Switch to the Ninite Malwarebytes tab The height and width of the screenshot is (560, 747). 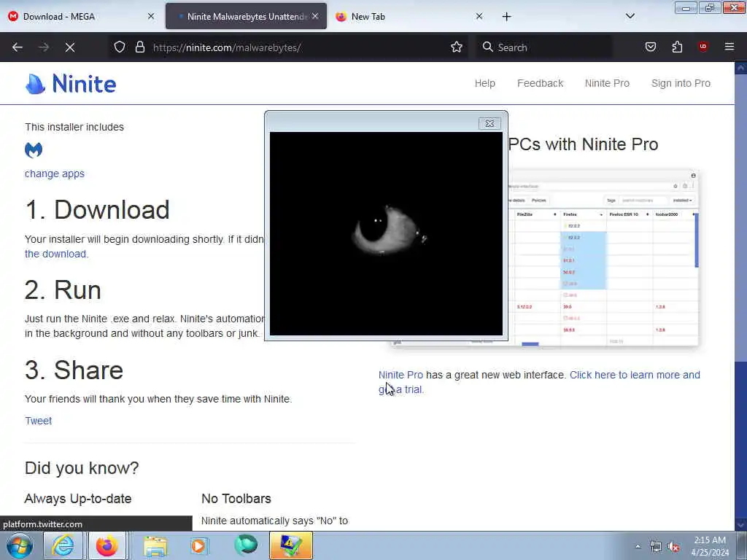pyautogui.click(x=246, y=16)
